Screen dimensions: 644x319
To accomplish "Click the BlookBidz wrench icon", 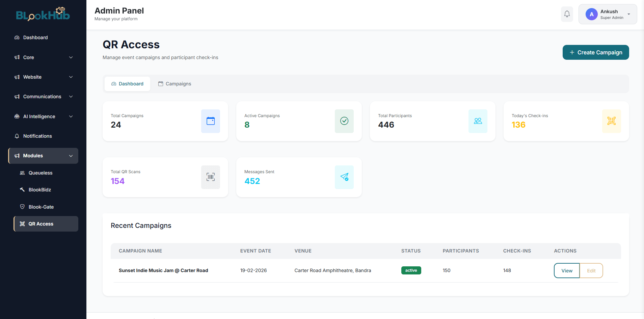I will point(22,190).
